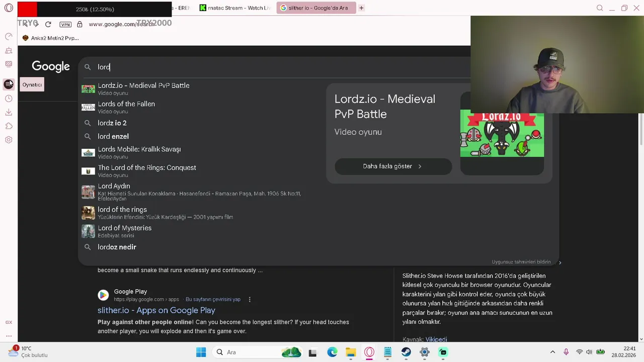The width and height of the screenshot is (644, 362).
Task: Open Steam from the taskbar
Action: tap(406, 352)
